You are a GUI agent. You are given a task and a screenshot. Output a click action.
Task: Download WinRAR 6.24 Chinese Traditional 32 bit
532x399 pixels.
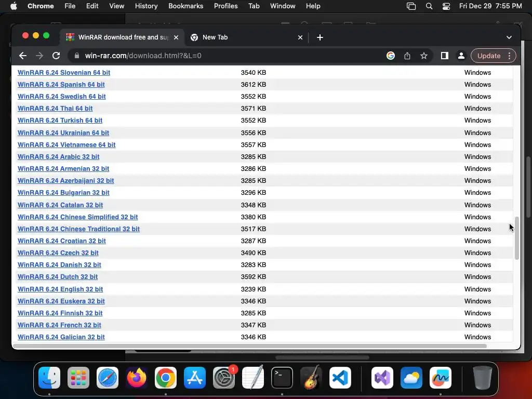(x=79, y=229)
